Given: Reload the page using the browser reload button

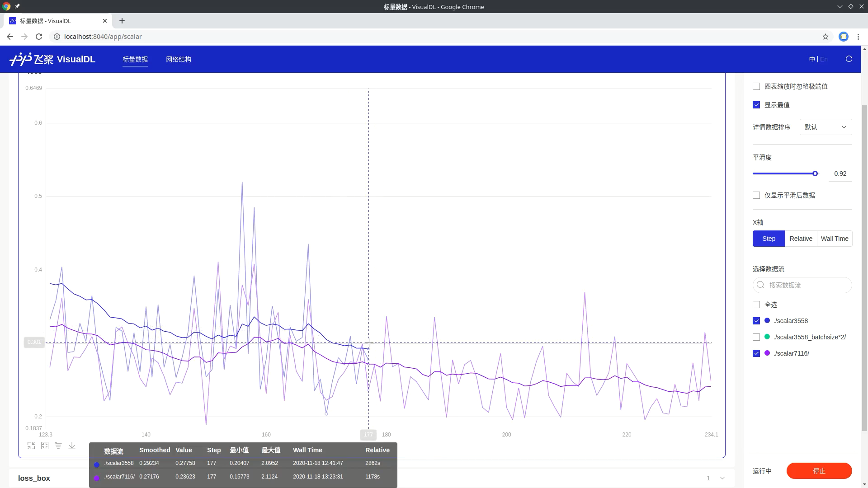Looking at the screenshot, I should [x=39, y=37].
